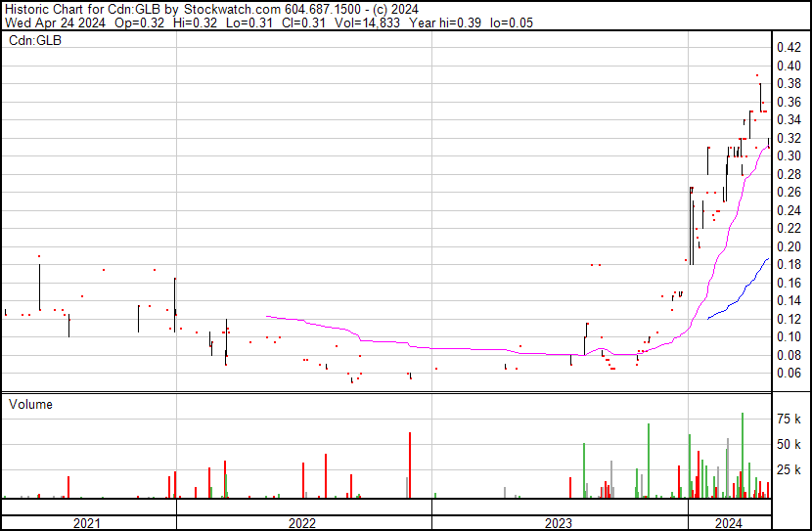The width and height of the screenshot is (812, 531).
Task: Click the 0.20 price axis label
Action: click(789, 246)
